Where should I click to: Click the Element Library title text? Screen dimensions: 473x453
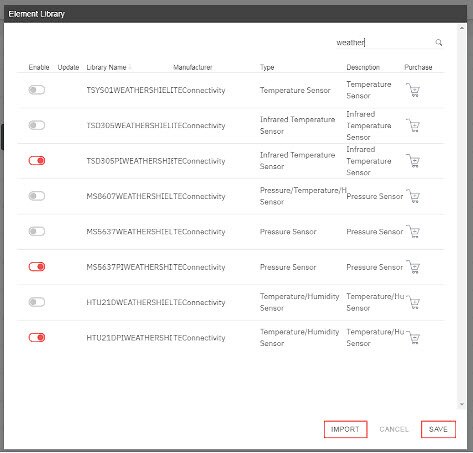coord(36,14)
